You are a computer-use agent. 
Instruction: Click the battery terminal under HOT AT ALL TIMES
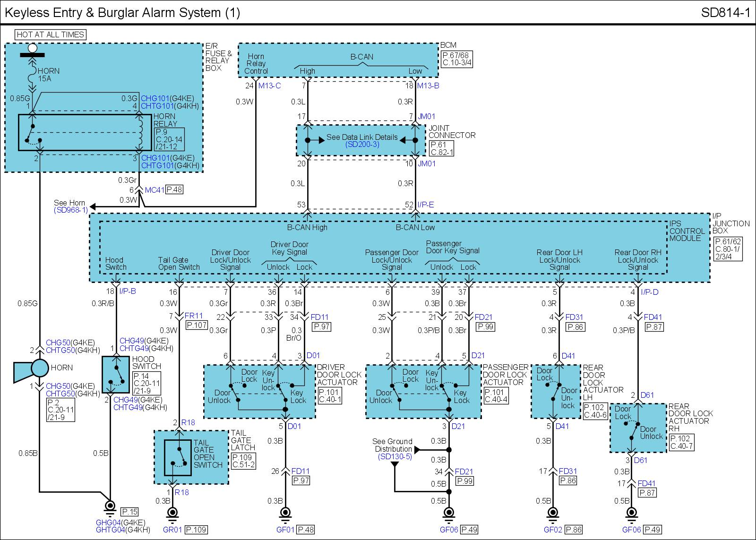click(x=32, y=49)
